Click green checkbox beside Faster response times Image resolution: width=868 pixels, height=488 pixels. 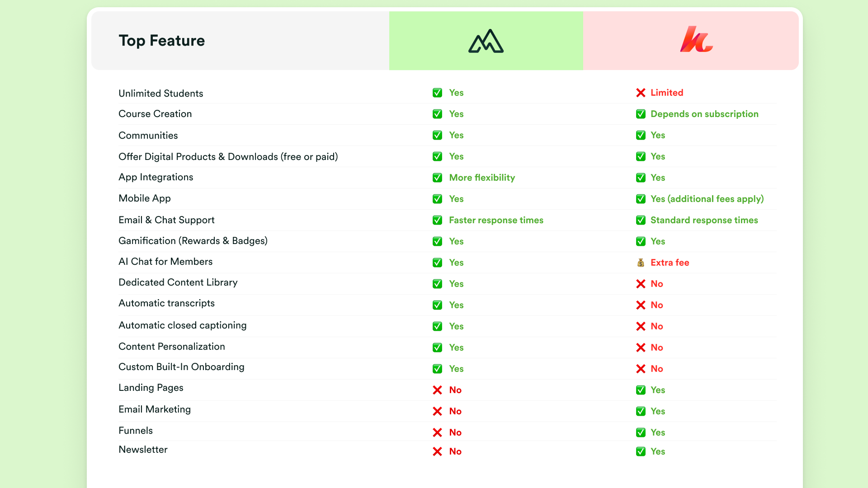click(x=437, y=220)
